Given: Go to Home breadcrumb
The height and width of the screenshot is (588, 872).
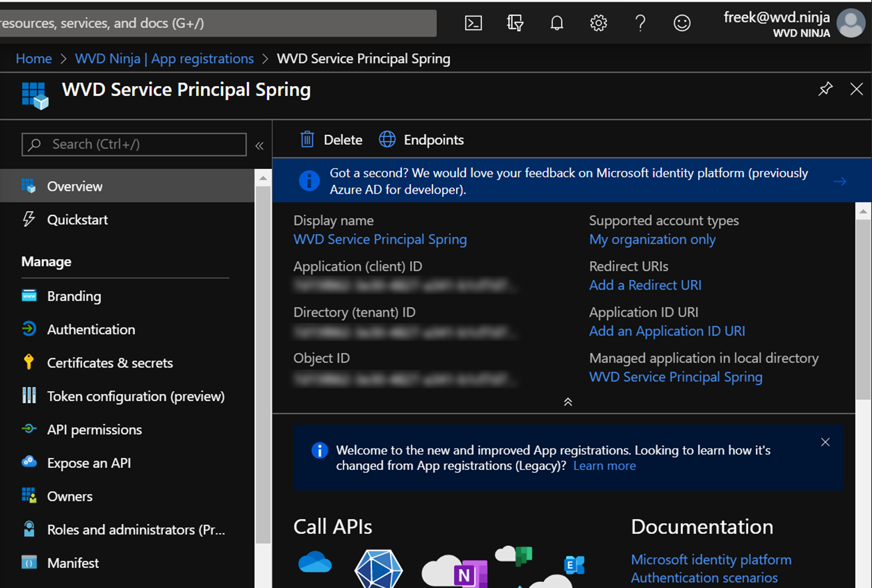Looking at the screenshot, I should pos(34,59).
